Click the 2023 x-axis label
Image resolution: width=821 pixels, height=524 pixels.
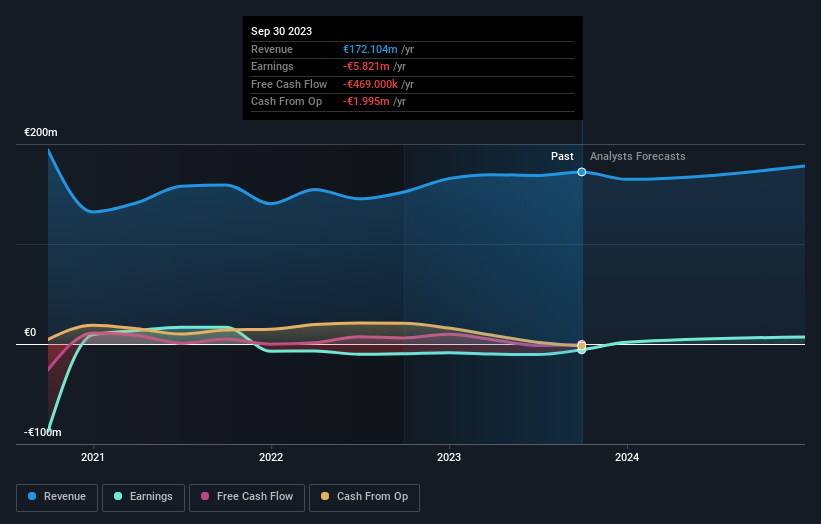click(x=449, y=458)
